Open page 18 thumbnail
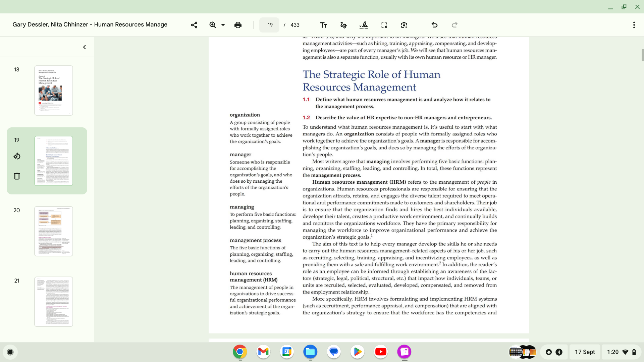644x362 pixels. click(x=54, y=90)
